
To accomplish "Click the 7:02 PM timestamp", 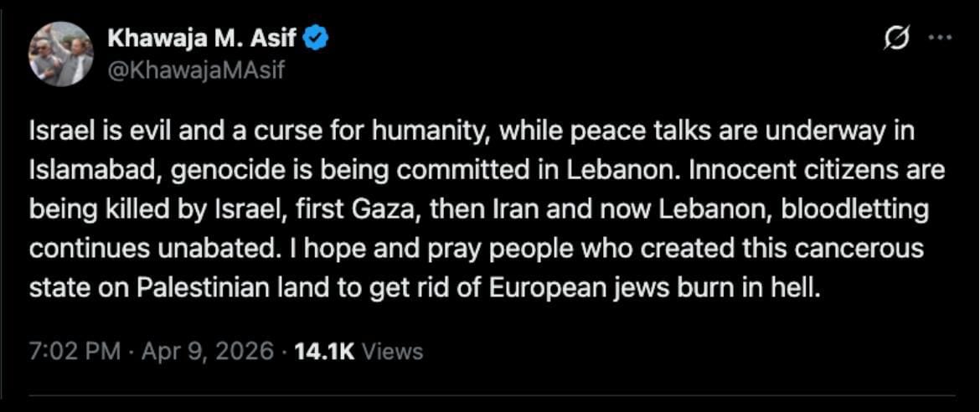I will point(75,351).
